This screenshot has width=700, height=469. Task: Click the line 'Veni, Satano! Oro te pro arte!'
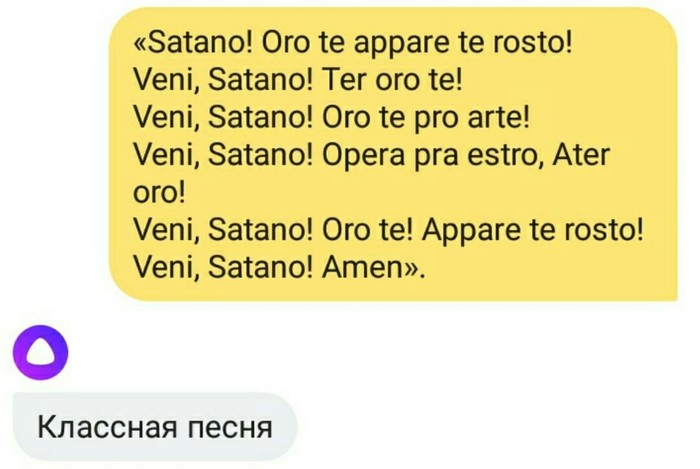pyautogui.click(x=332, y=118)
